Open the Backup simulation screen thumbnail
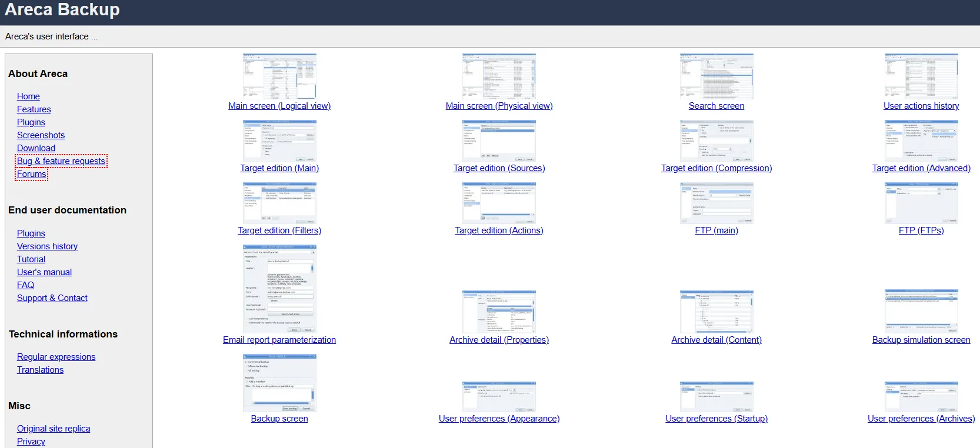980x448 pixels. 921,312
